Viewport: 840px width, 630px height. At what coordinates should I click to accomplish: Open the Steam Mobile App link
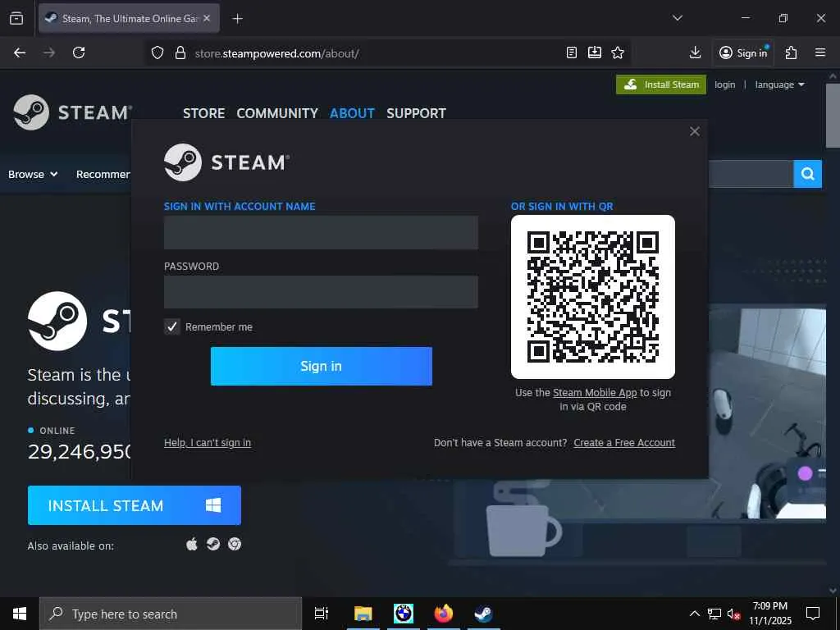click(x=595, y=393)
